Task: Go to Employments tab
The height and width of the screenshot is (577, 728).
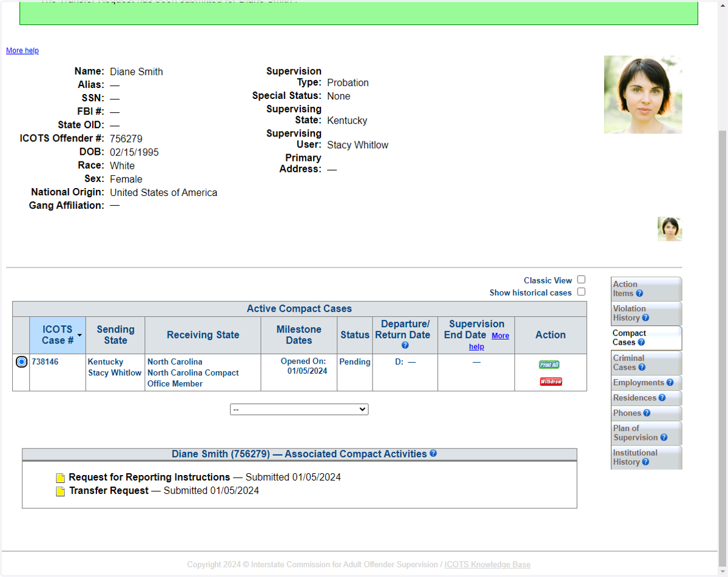Action: coord(646,383)
